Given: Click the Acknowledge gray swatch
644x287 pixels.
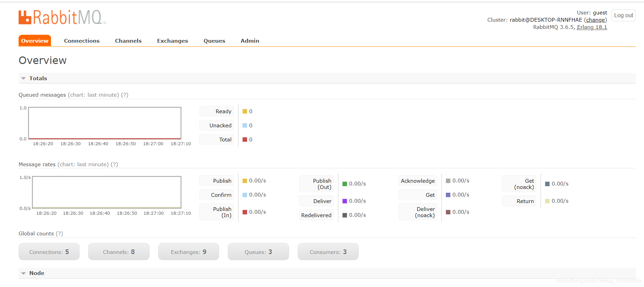Looking at the screenshot, I should tap(448, 181).
